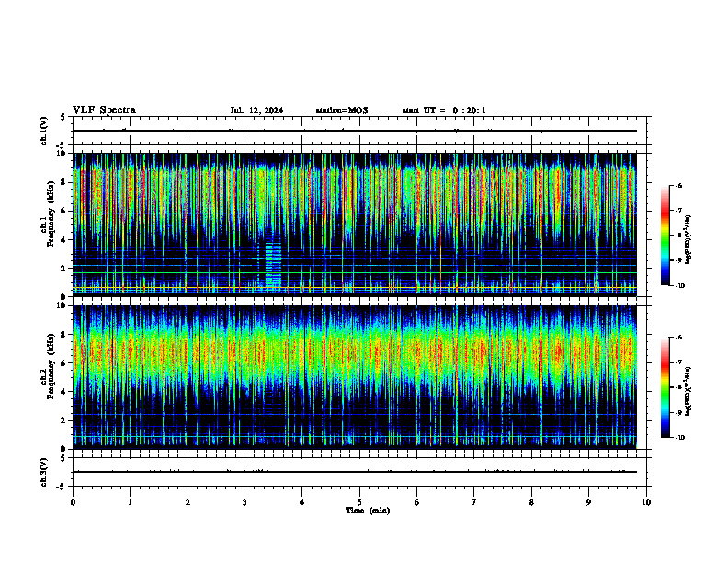Click time tick label "6" on bottom axis
Viewport: 728px width, 563px height.
417,502
